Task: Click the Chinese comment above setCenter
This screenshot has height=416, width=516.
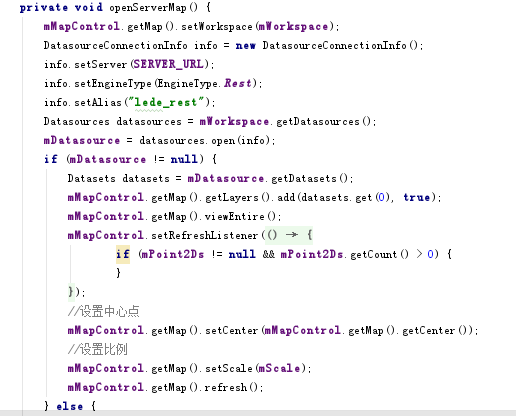Action: (x=103, y=311)
